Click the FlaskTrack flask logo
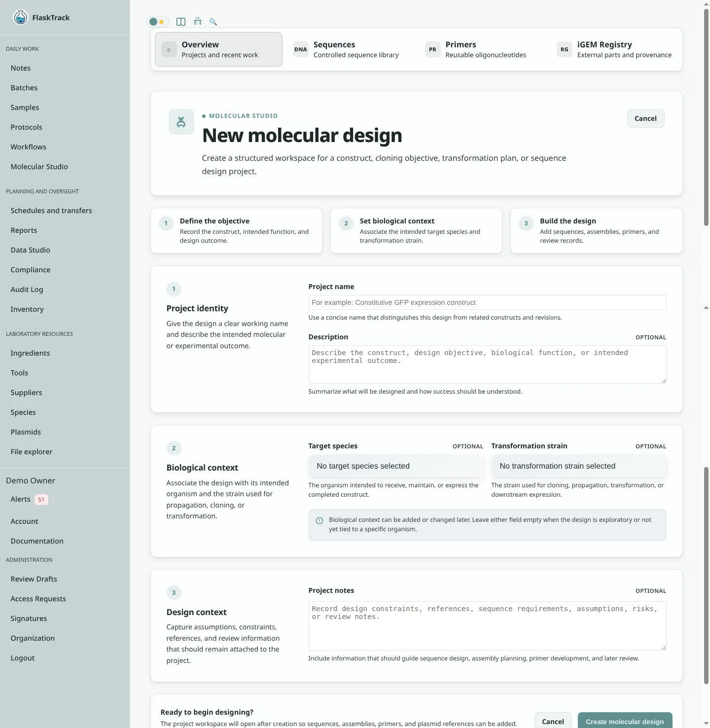The height and width of the screenshot is (728, 710). [21, 18]
